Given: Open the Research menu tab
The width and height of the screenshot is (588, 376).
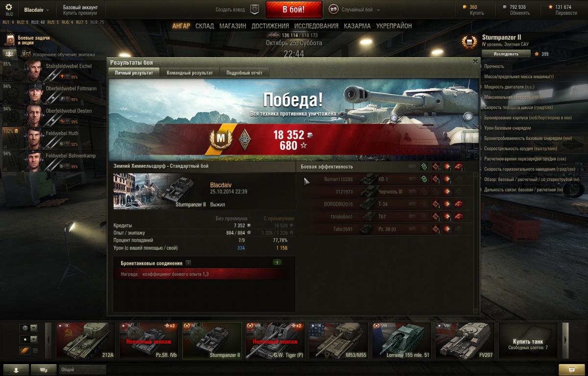Looking at the screenshot, I should tap(317, 26).
